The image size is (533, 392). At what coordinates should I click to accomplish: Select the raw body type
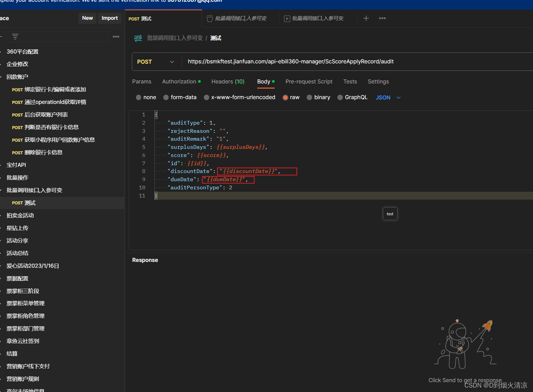[285, 97]
